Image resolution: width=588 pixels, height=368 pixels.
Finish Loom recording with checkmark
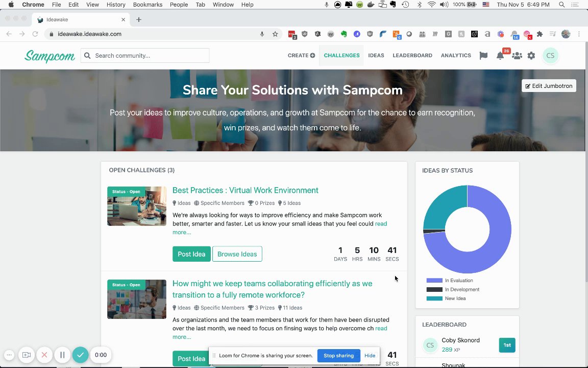80,355
